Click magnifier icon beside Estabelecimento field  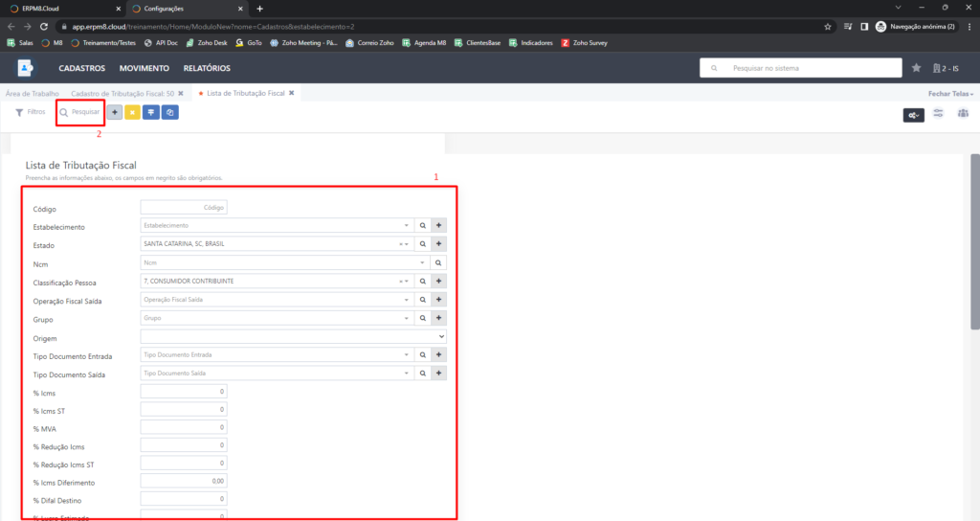(423, 226)
